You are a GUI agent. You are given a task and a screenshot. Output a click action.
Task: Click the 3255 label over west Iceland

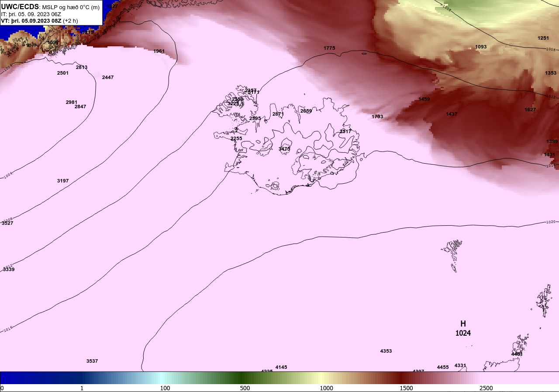(x=236, y=138)
